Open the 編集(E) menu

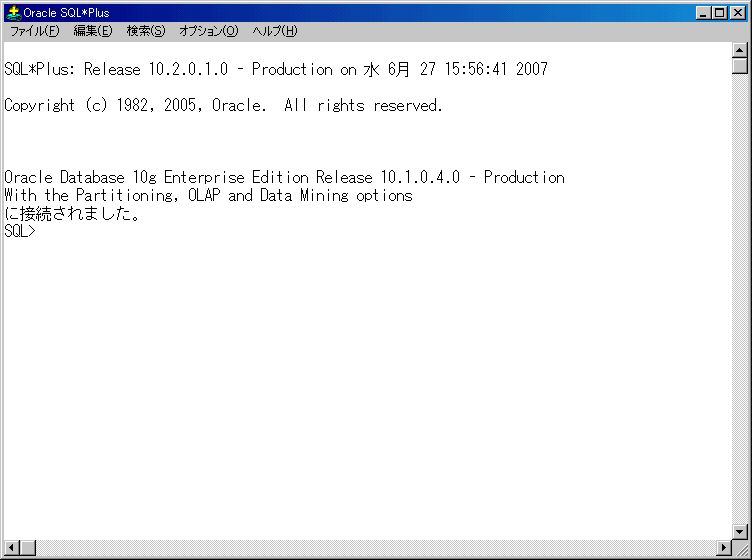coord(93,31)
